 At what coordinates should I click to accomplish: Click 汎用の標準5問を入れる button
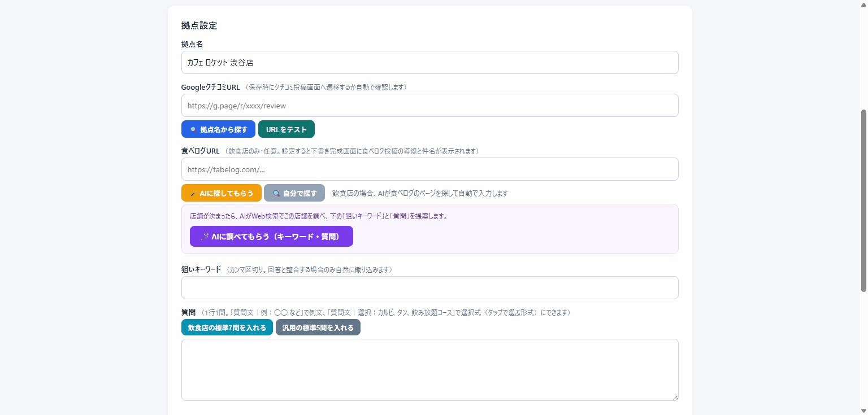[x=318, y=327]
